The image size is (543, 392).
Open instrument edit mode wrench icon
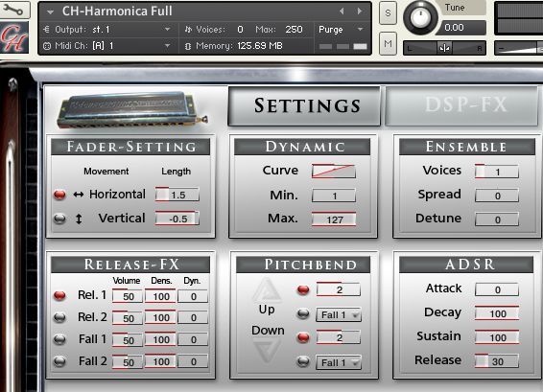13,9
